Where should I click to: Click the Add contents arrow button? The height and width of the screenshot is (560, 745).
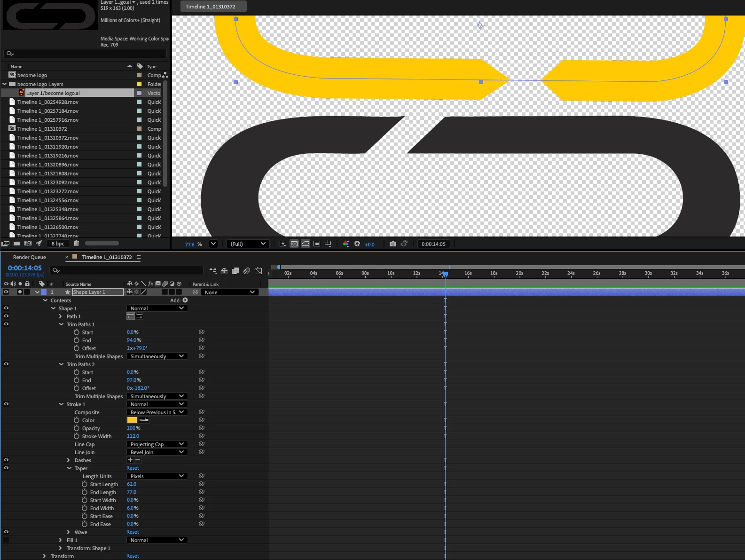pos(185,300)
